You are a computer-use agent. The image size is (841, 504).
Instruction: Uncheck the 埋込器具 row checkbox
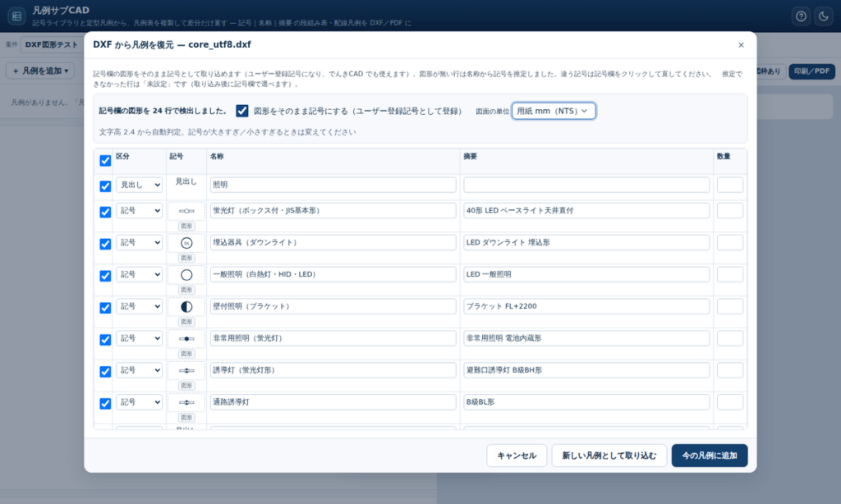105,244
